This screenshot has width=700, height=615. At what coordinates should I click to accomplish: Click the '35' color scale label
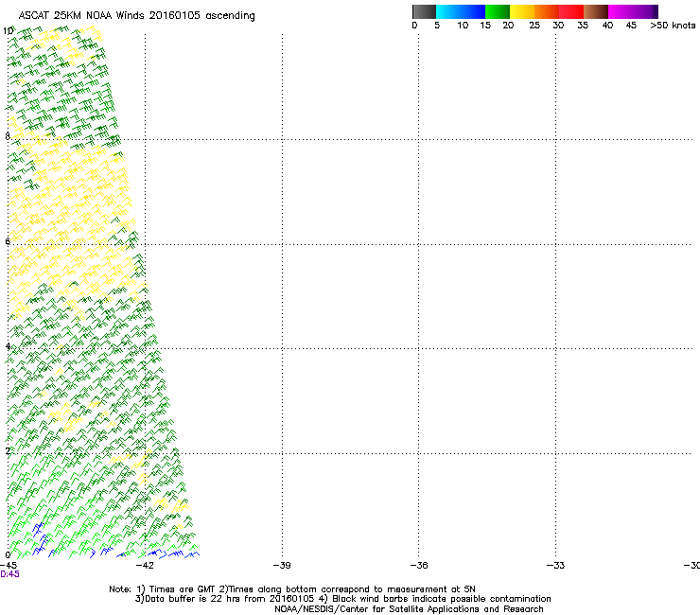[583, 26]
